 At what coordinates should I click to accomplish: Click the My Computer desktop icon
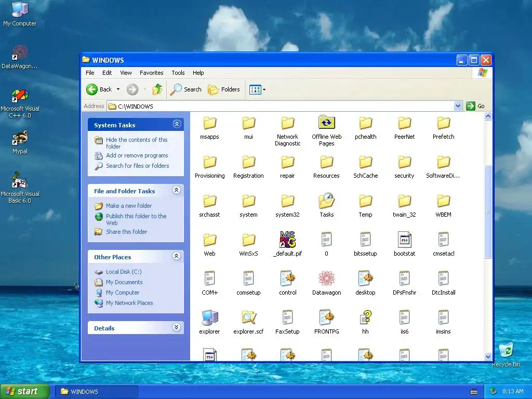tap(20, 14)
